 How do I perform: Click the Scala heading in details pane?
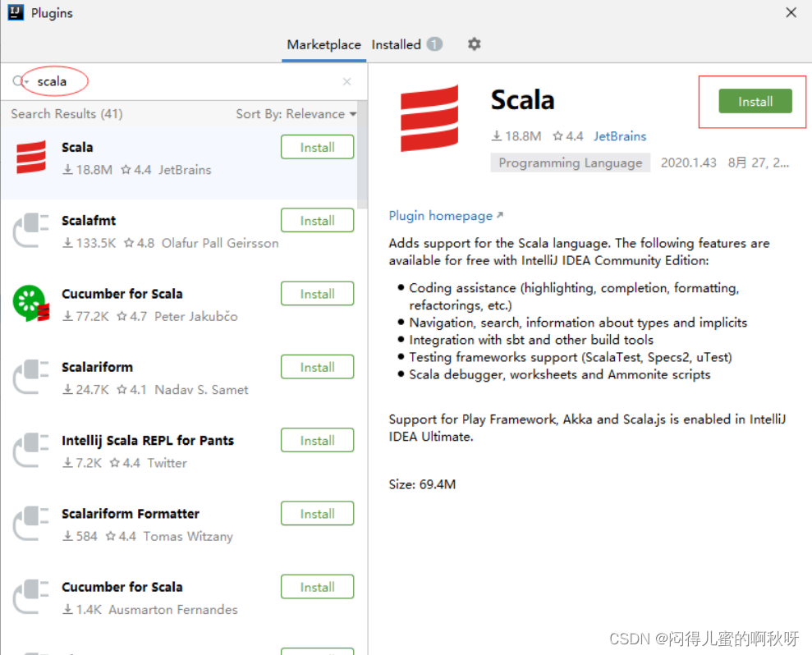pyautogui.click(x=522, y=100)
